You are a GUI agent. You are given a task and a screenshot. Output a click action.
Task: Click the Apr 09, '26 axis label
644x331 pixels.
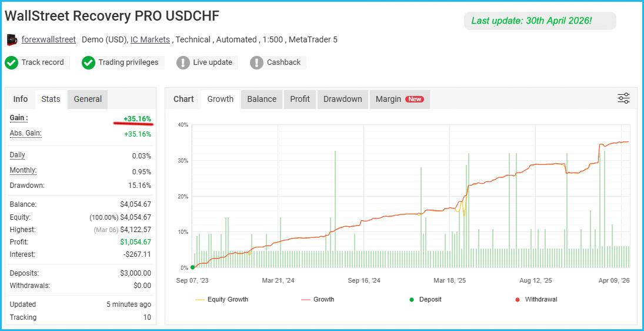tap(613, 280)
